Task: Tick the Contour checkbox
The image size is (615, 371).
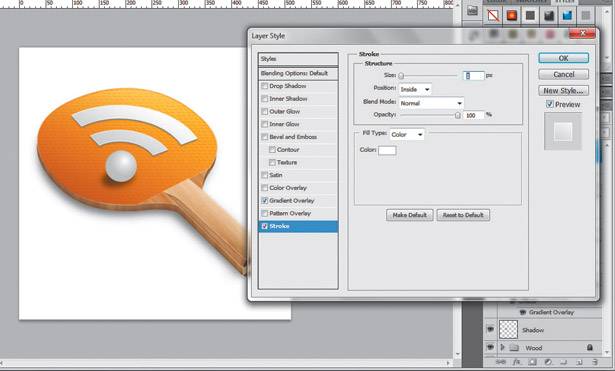Action: [x=272, y=149]
